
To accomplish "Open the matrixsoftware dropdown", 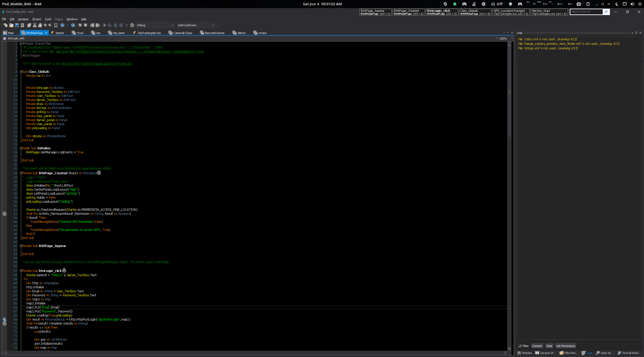I will pos(213,25).
